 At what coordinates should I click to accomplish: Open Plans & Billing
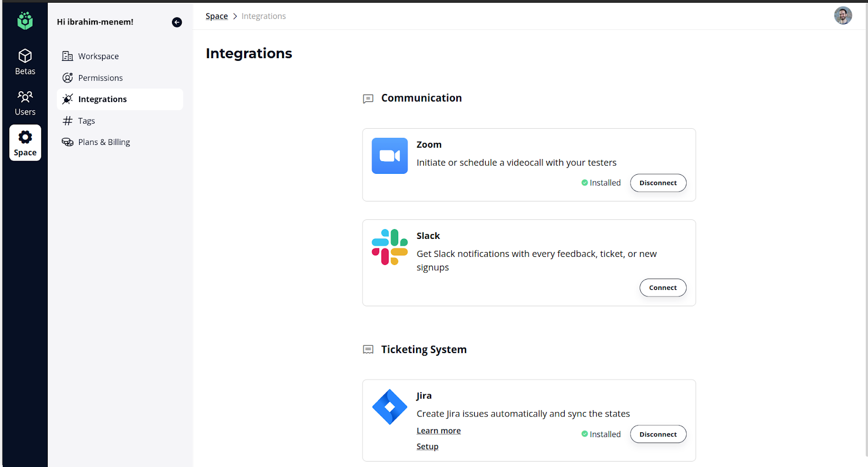click(x=104, y=142)
